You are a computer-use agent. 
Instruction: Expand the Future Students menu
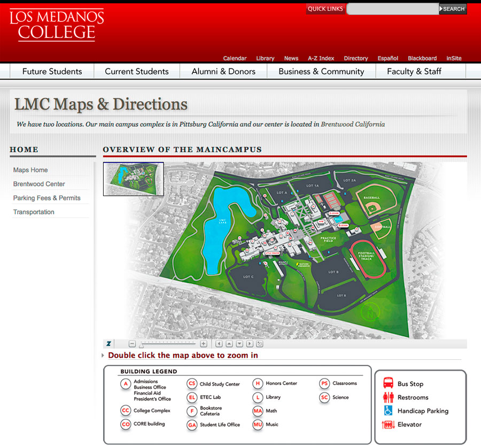[52, 71]
